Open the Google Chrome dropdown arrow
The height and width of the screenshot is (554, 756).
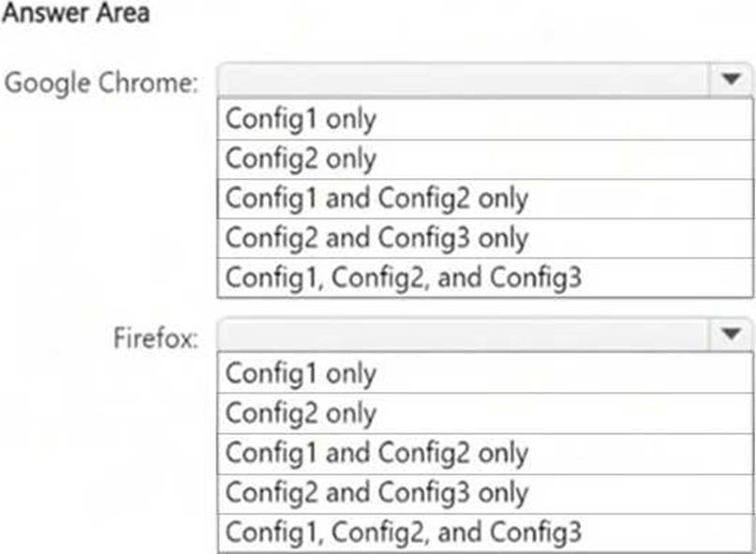click(x=732, y=81)
